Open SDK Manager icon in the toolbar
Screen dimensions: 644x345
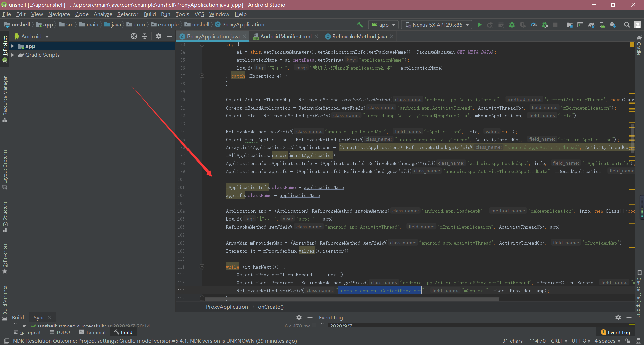[x=613, y=25]
